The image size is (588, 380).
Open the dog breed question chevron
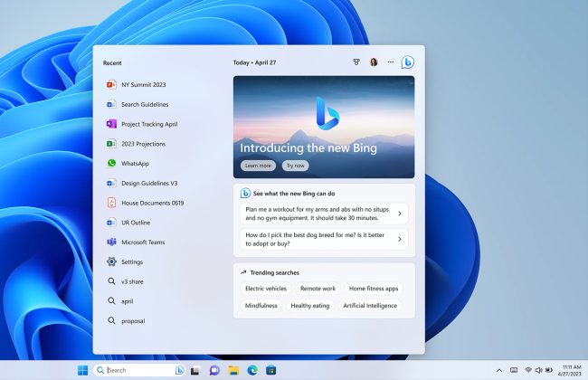coord(400,239)
